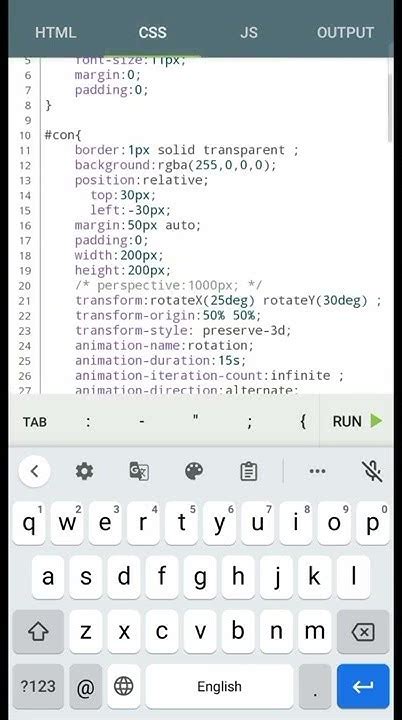Collapse keyboard toolbar with back chevron

(34, 471)
